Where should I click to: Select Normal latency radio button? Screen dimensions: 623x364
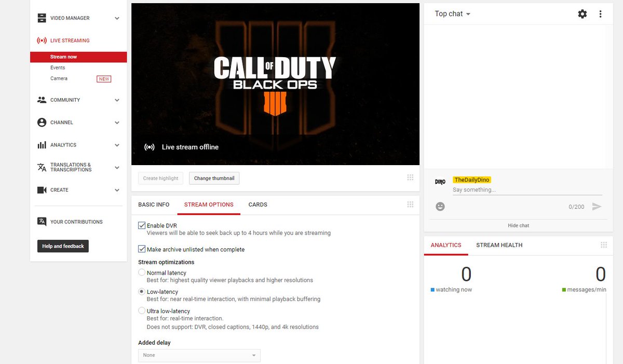point(142,273)
